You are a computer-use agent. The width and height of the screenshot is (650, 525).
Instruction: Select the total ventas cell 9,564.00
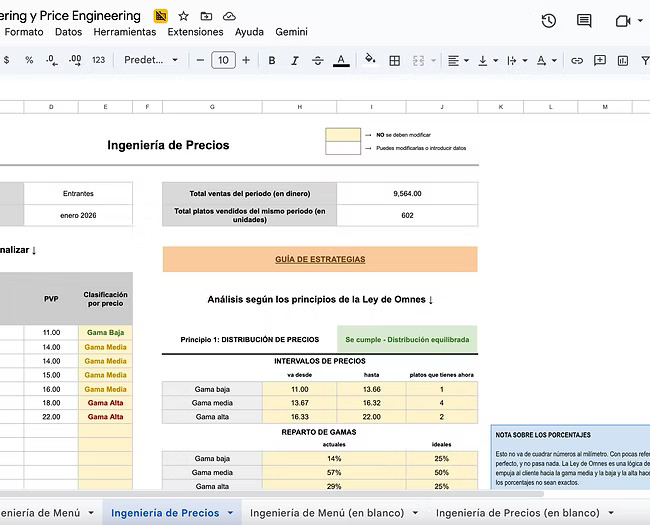tap(407, 194)
